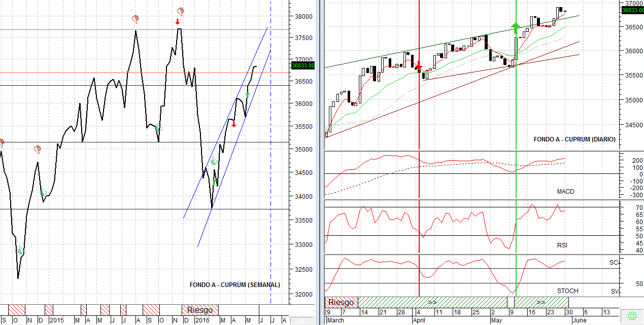The width and height of the screenshot is (644, 325).
Task: Click the green thumbs-up icon near 35500 weekly
Action: click(158, 128)
